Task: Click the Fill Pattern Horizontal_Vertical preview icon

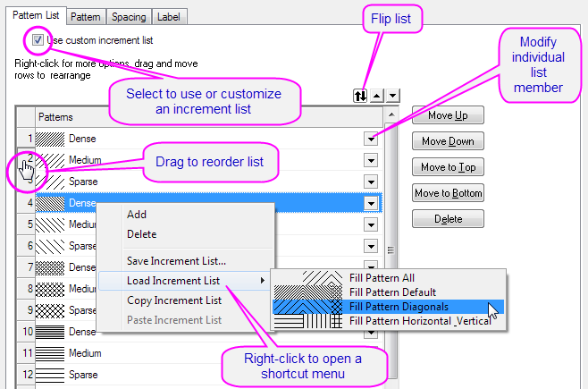Action: coord(308,320)
